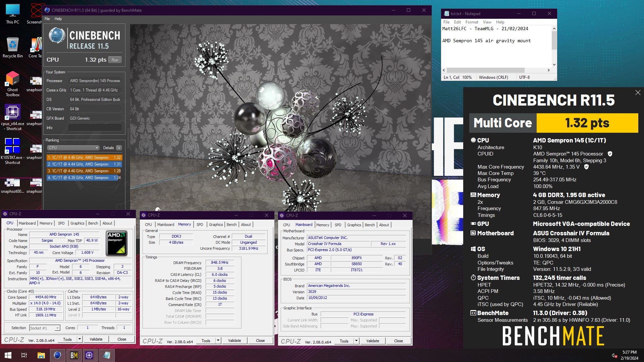Click Validate in Mainboard CPU-Z window
The height and width of the screenshot is (362, 644).
(x=373, y=341)
